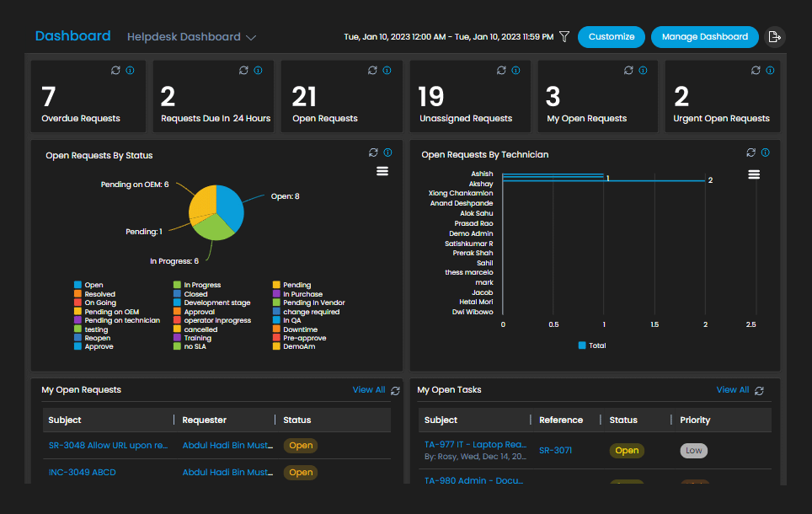Expand the Helpdesk Dashboard selector
This screenshot has height=514, width=812.
pos(191,37)
